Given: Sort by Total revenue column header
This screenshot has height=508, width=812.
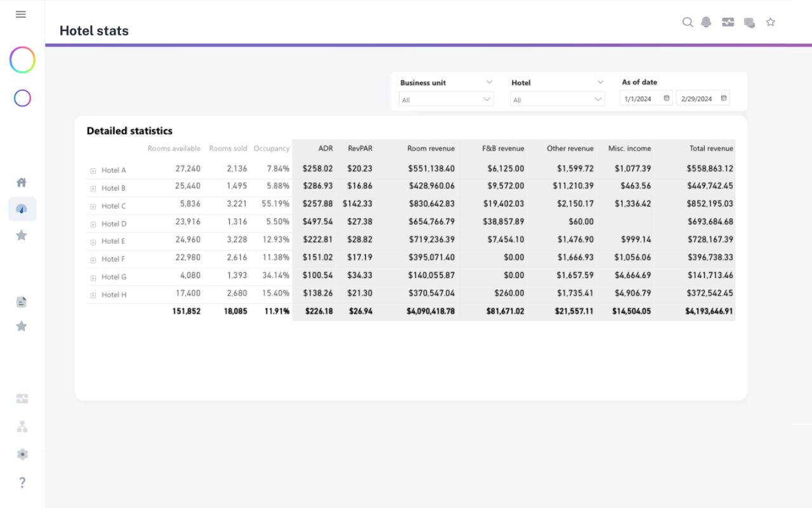Looking at the screenshot, I should coord(710,149).
